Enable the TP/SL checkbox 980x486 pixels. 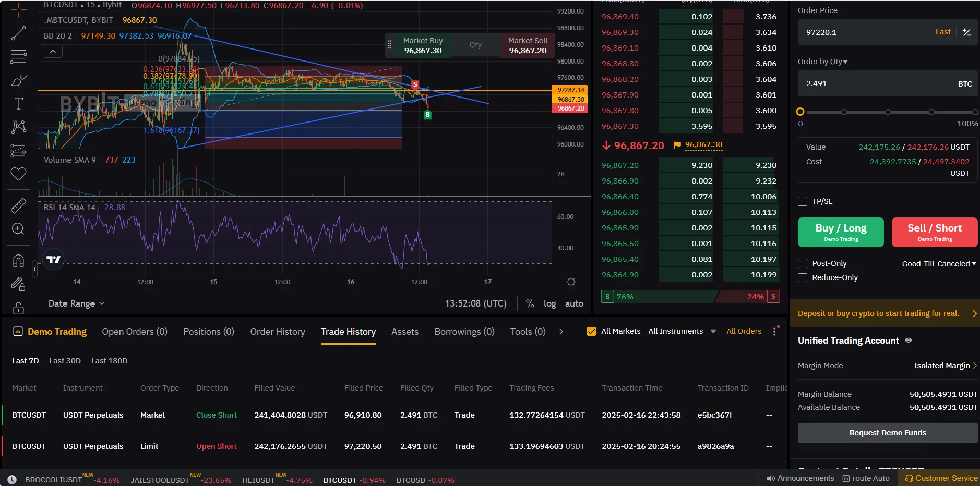[803, 201]
